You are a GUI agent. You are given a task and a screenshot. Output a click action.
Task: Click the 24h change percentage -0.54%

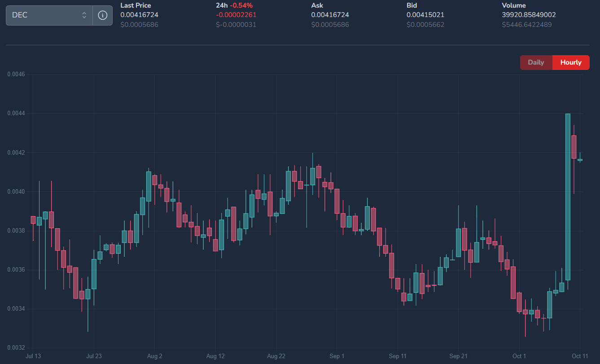pos(241,5)
